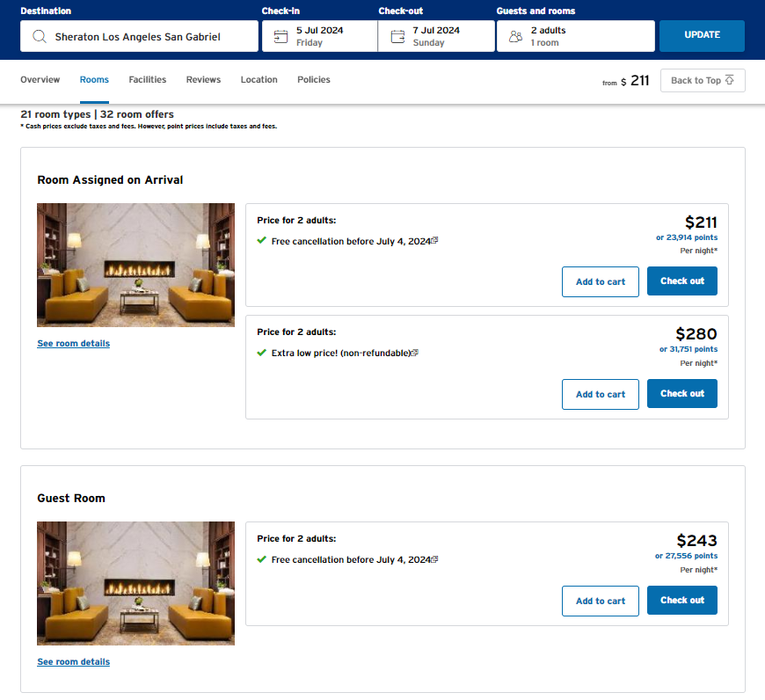Open the check-in calendar icon
765x700 pixels.
point(282,36)
